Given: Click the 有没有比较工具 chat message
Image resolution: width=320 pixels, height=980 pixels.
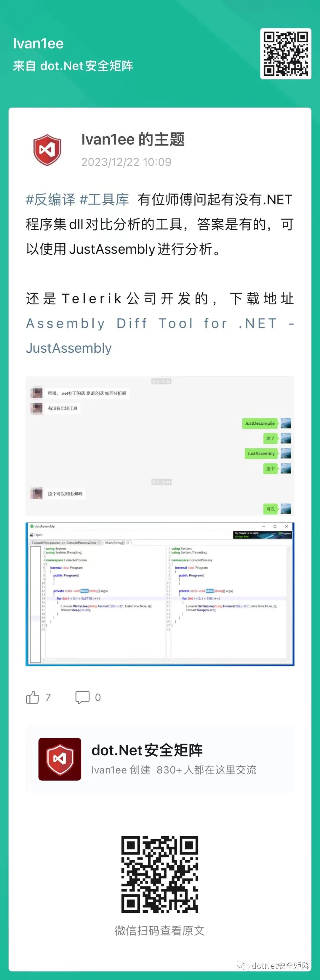Looking at the screenshot, I should pyautogui.click(x=63, y=408).
